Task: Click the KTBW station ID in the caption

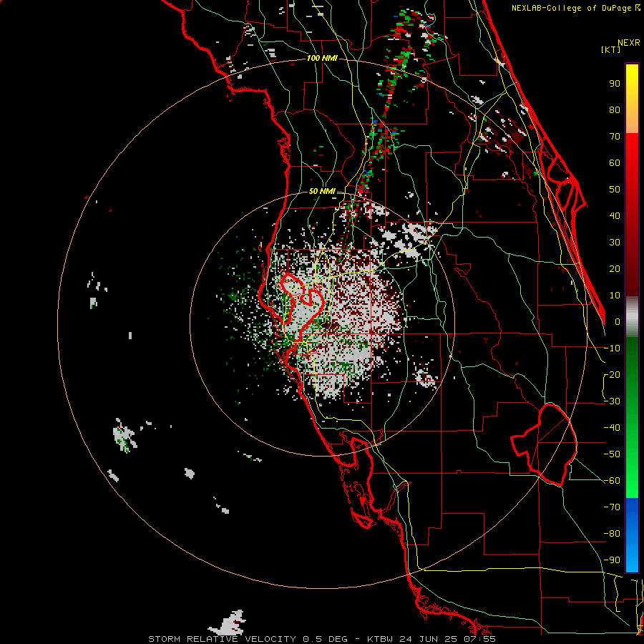Action: (381, 639)
